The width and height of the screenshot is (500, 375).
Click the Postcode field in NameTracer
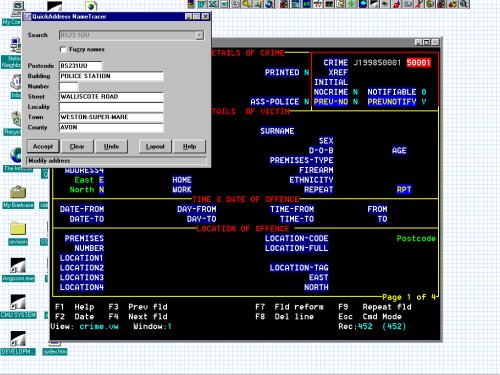tap(81, 66)
